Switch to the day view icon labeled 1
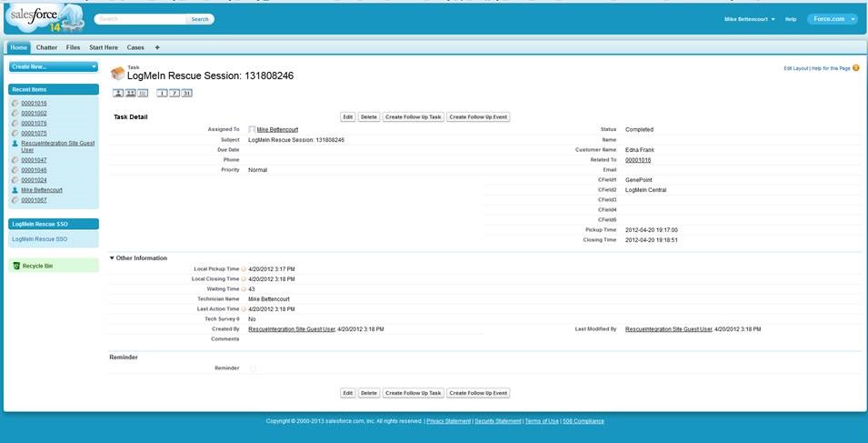Viewport: 868px width, 443px height. (162, 93)
